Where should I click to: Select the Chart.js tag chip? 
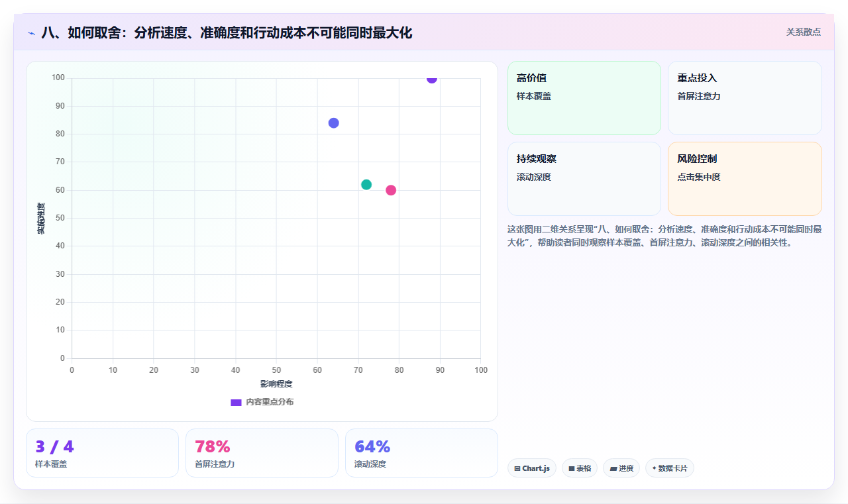tap(532, 468)
